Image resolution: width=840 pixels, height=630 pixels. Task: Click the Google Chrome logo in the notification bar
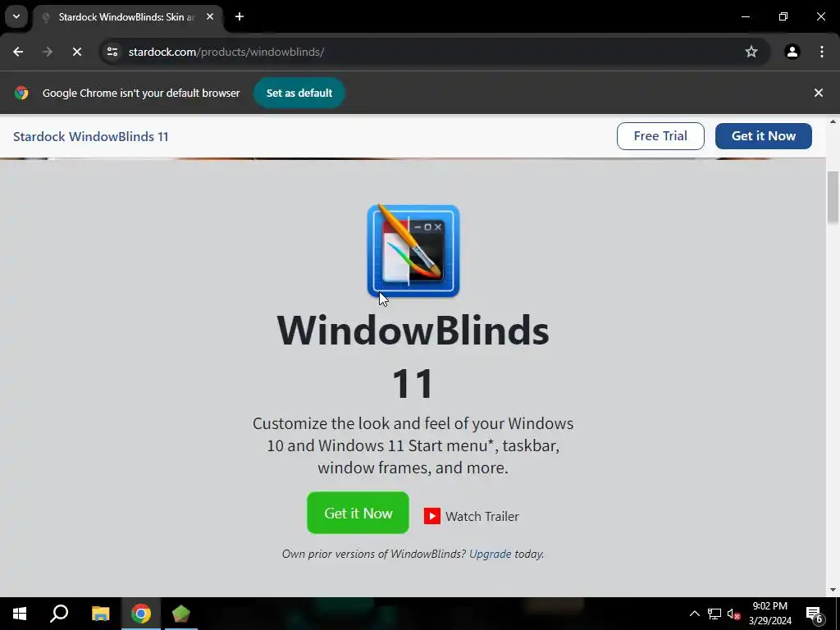tap(21, 93)
